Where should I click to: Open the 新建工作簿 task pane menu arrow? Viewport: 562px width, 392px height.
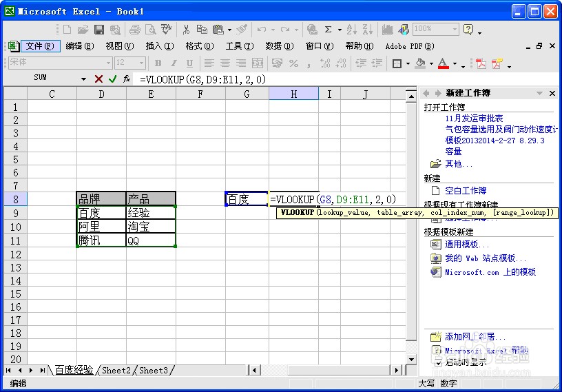[x=539, y=93]
